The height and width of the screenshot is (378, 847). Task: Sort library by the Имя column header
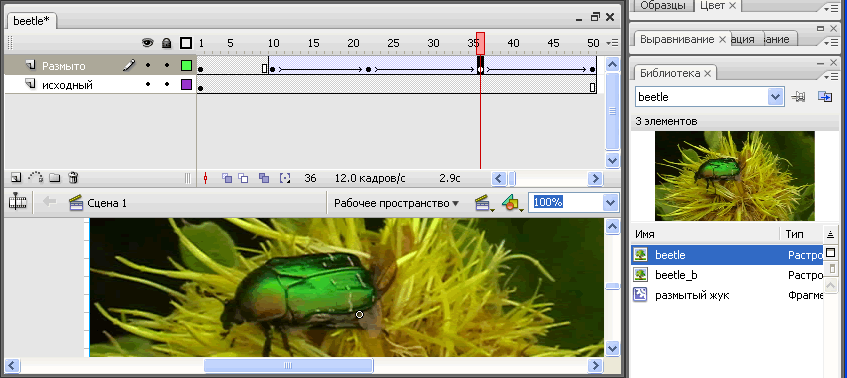click(705, 234)
